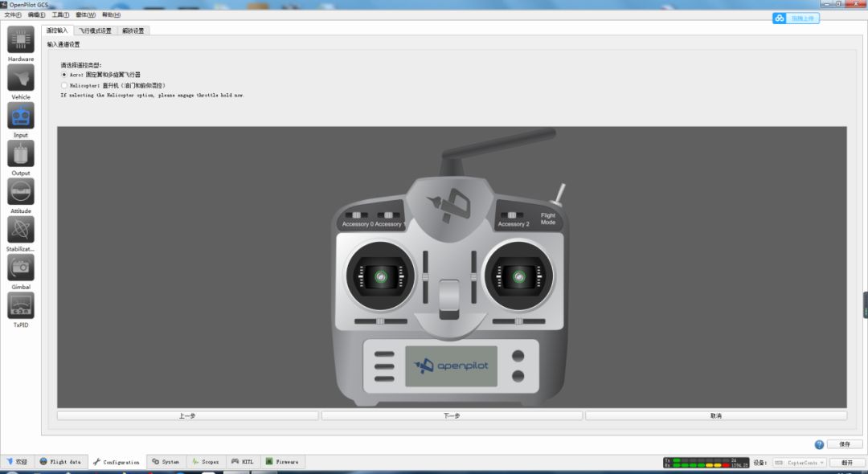Click the Flight Mode switch on transmitter
The image size is (868, 474).
coord(559,194)
